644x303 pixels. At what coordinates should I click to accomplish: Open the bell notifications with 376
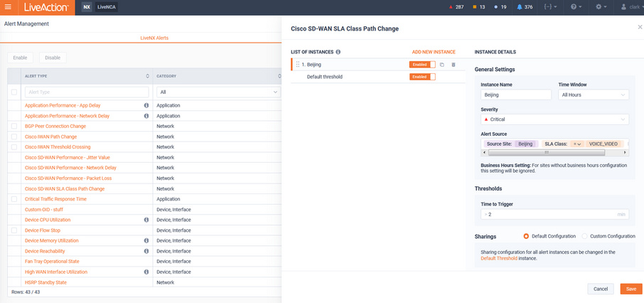525,7
